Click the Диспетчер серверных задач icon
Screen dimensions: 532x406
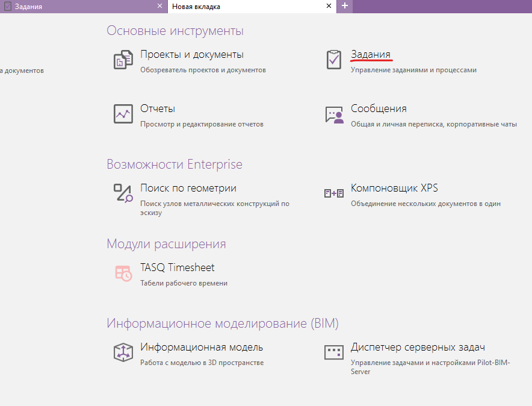point(333,352)
